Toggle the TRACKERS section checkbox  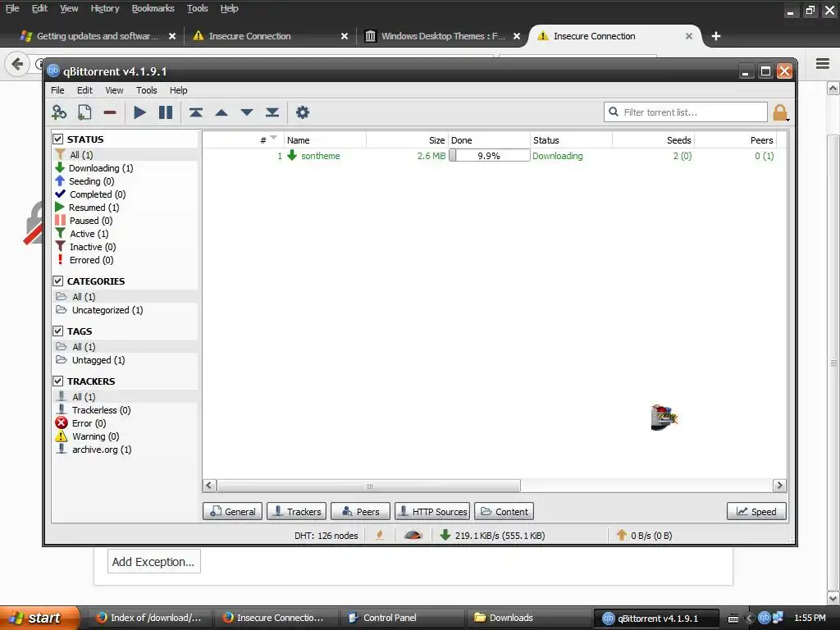pos(58,381)
